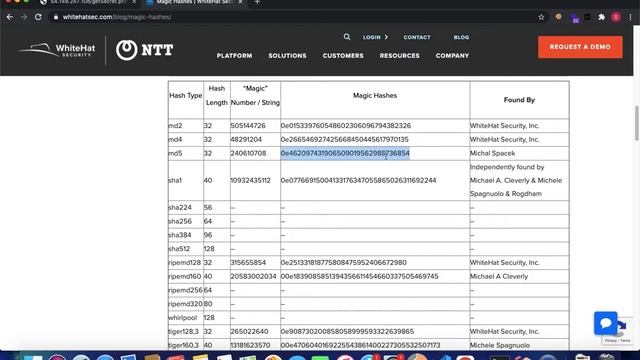Open Chrome's three-dot menu
Image resolution: width=640 pixels, height=360 pixels.
[631, 17]
